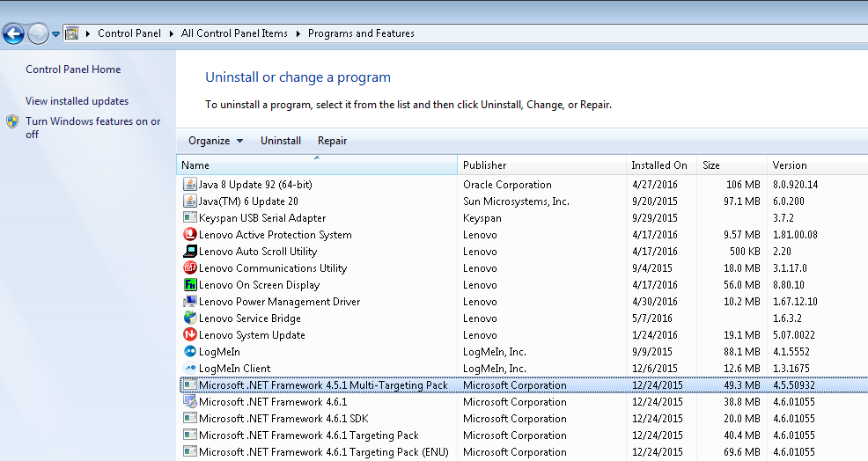Expand the arrow after All Control Panel Items
The width and height of the screenshot is (868, 461).
pyautogui.click(x=298, y=33)
